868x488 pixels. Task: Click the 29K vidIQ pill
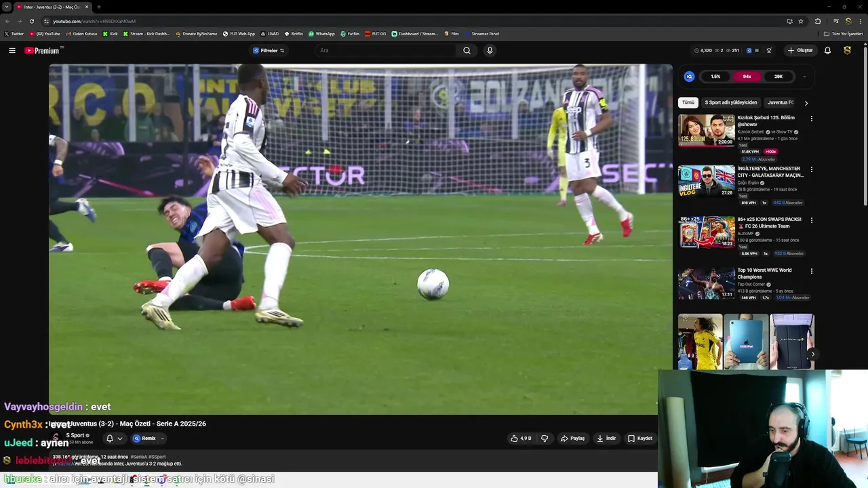(778, 77)
